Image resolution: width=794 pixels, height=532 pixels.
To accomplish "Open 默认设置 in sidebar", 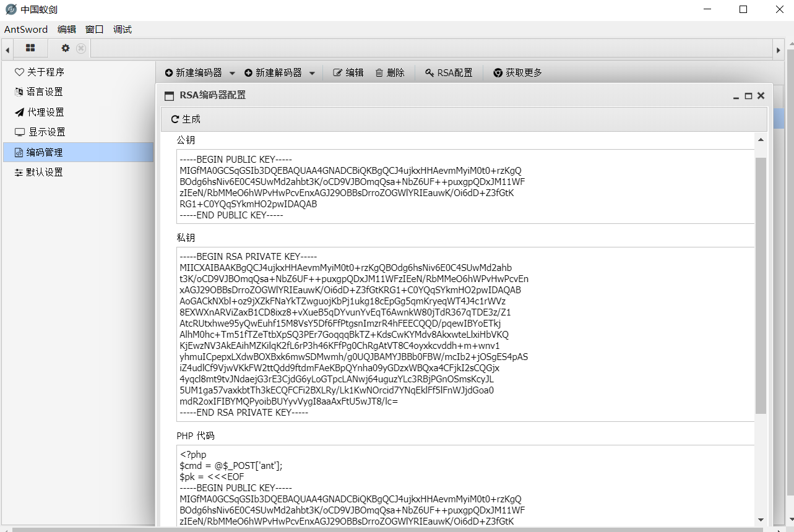I will (78, 173).
